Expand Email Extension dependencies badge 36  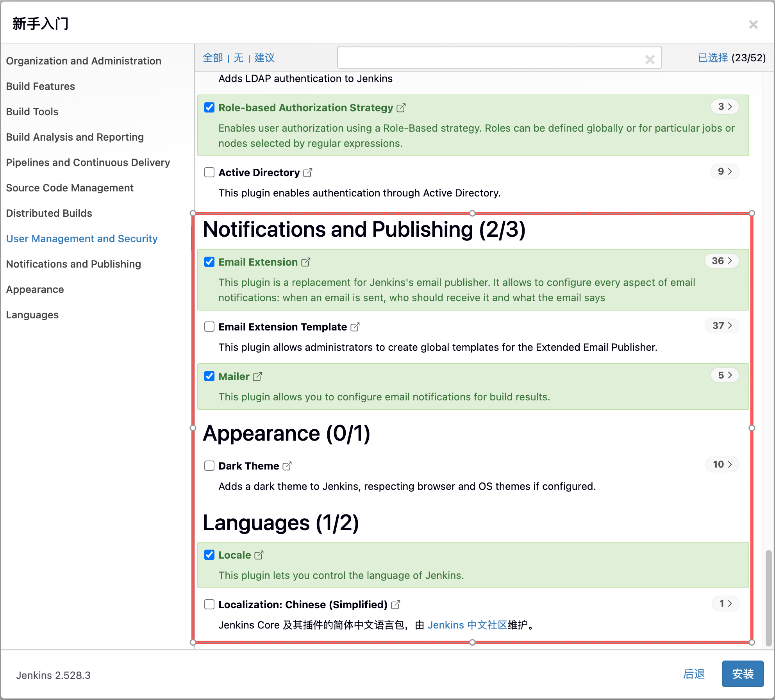721,261
